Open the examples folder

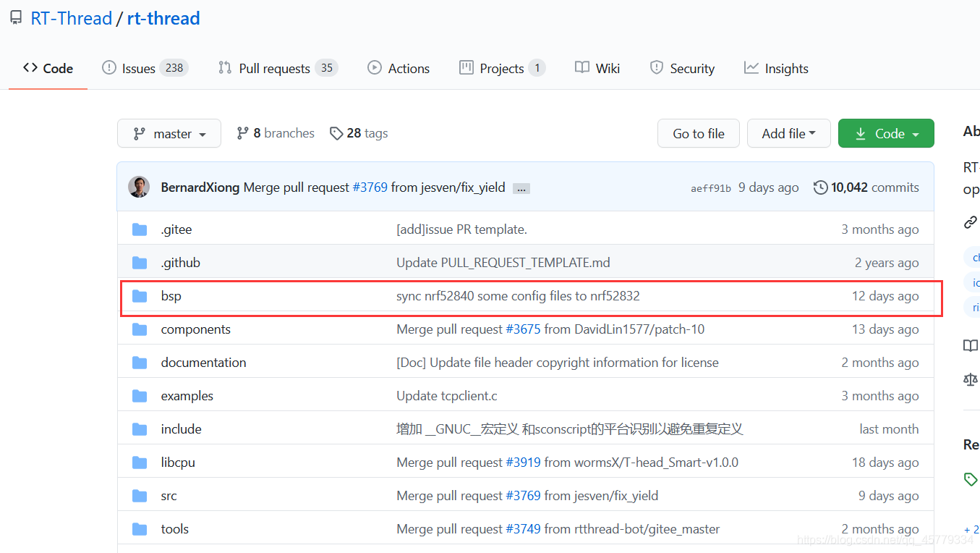click(x=187, y=396)
